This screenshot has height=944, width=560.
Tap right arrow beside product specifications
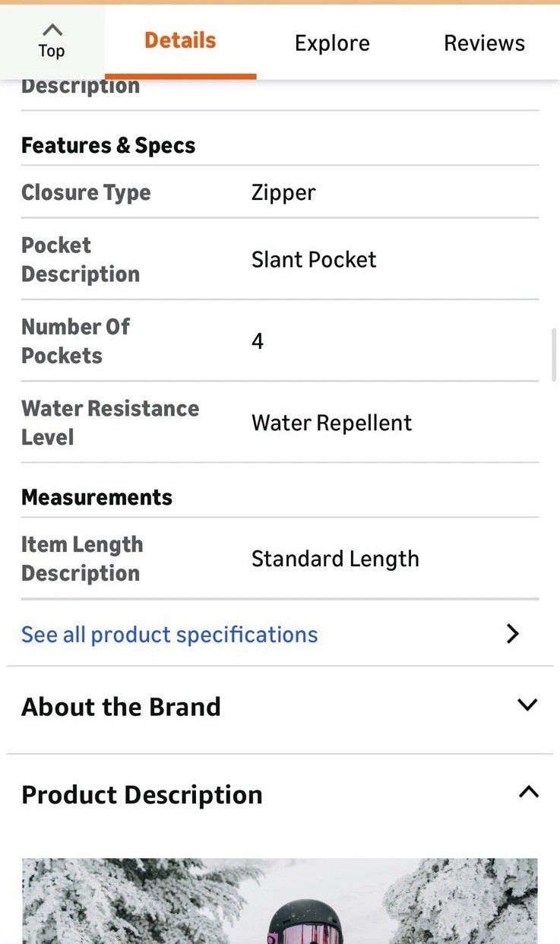pos(513,634)
